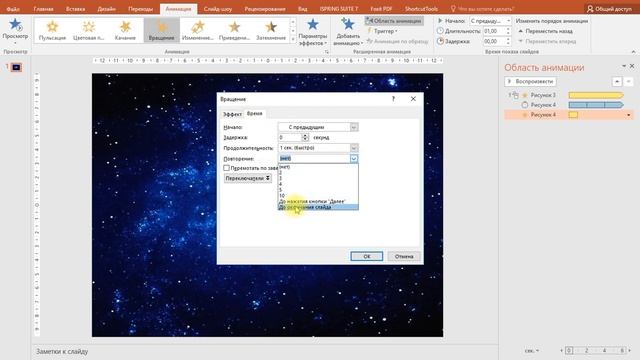Click Отмена to cancel the dialog

pos(404,256)
